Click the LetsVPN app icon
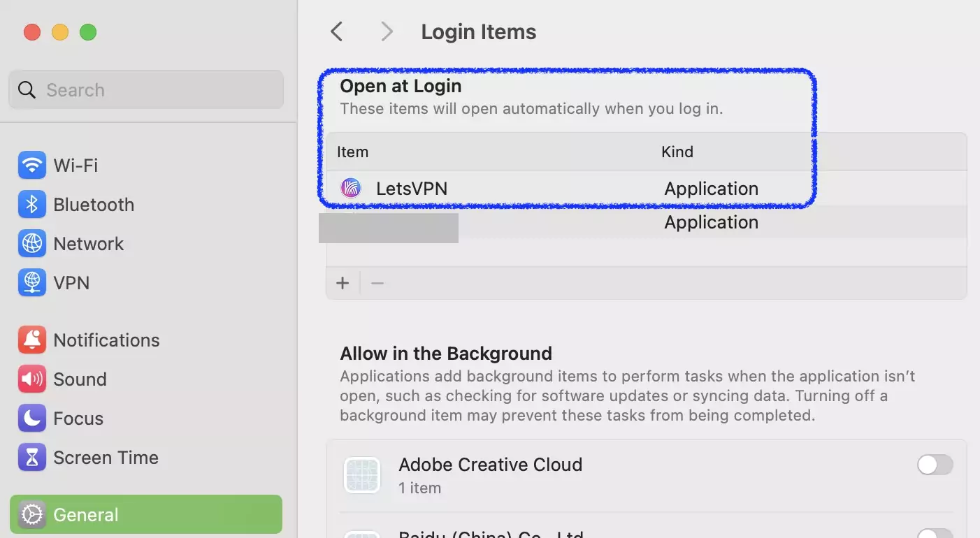 click(x=351, y=189)
